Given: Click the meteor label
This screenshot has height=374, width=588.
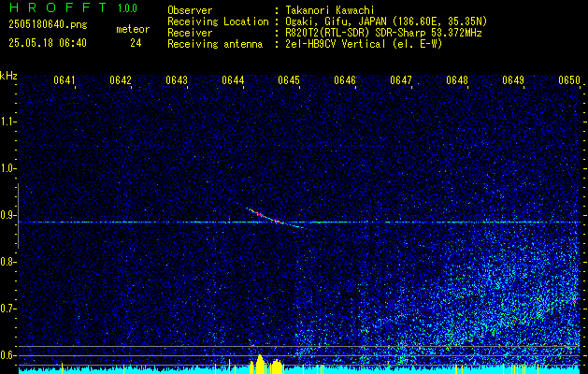Looking at the screenshot, I should (133, 30).
